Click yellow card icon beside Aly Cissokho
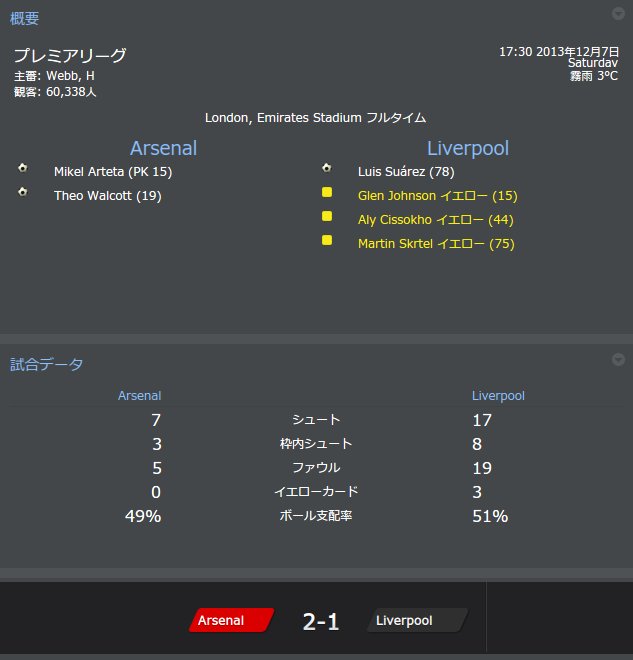The width and height of the screenshot is (633, 660). coord(326,216)
